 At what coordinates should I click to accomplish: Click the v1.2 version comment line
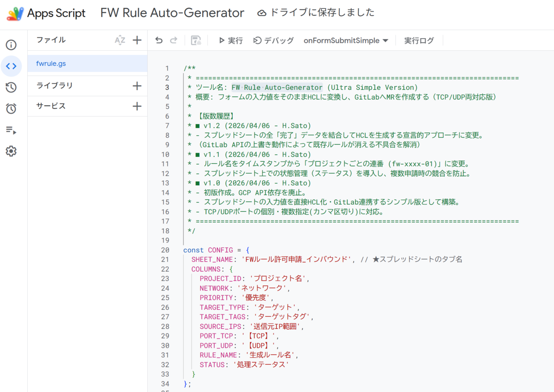(249, 126)
